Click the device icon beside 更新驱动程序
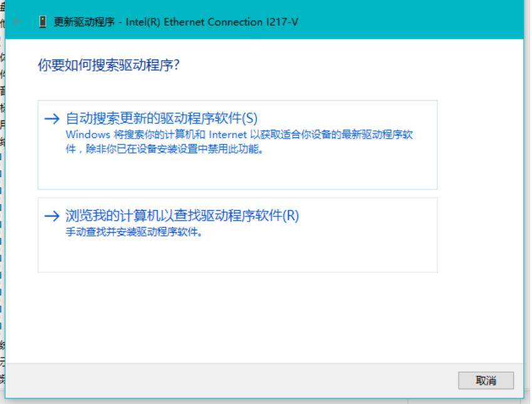Viewport: 532px width, 404px height. 43,23
